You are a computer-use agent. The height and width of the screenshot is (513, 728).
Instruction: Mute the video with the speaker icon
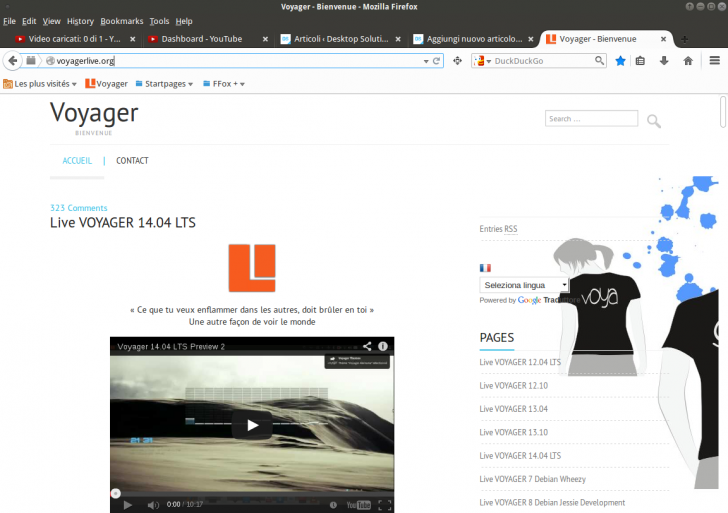tap(152, 505)
